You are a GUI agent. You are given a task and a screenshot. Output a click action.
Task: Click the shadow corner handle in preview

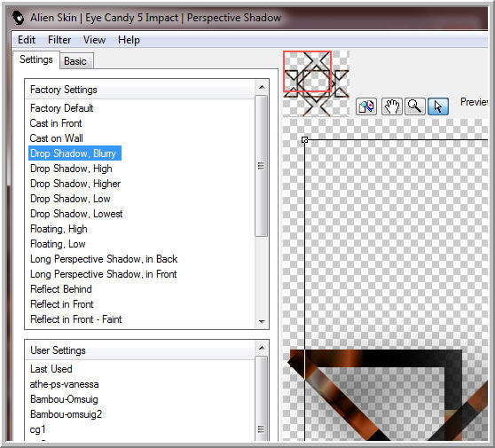click(304, 140)
